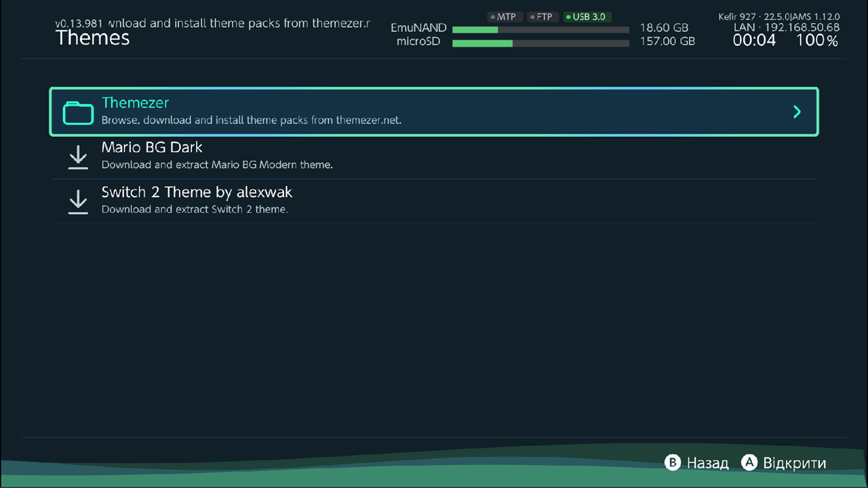The height and width of the screenshot is (488, 868).
Task: Click the 157.00 GB microSD value
Action: [667, 41]
